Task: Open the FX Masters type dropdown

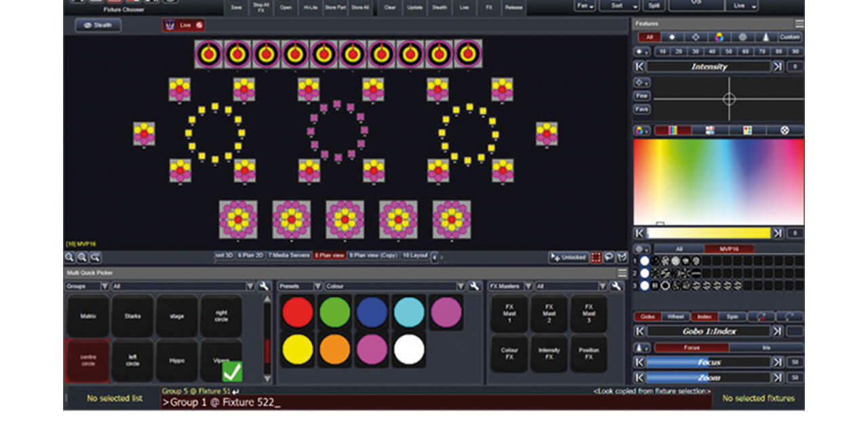Action: tap(528, 286)
